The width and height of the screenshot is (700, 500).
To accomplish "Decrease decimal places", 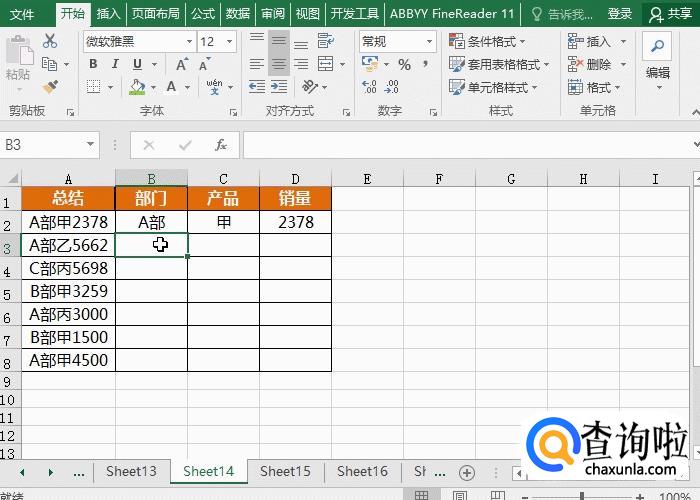I will coord(392,86).
